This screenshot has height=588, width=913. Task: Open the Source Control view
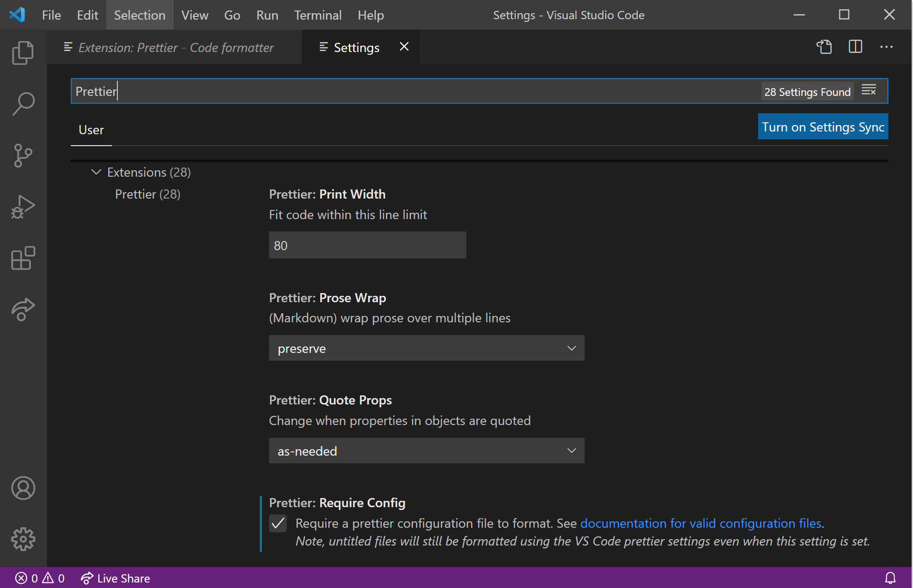(23, 156)
